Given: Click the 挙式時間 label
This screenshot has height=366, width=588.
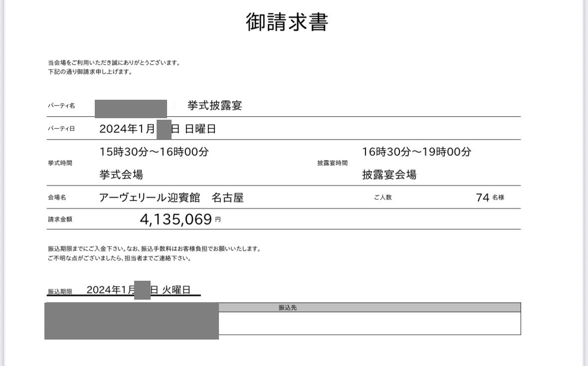Looking at the screenshot, I should [x=60, y=163].
